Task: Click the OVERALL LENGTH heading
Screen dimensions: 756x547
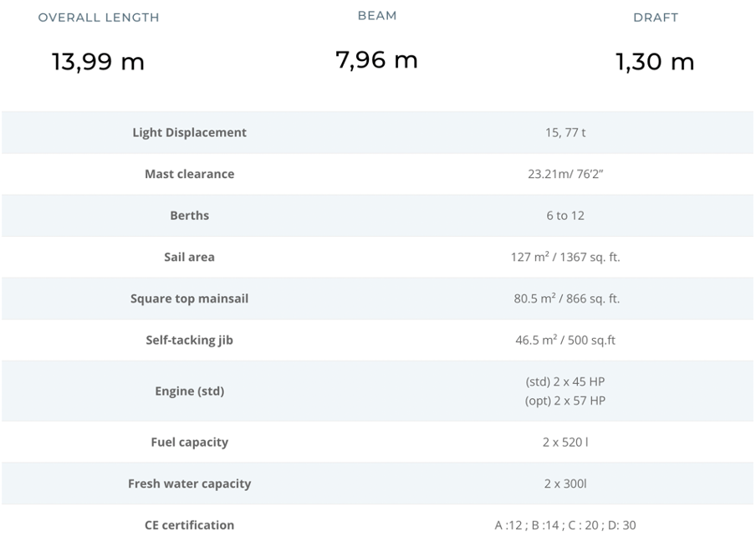Action: click(99, 18)
